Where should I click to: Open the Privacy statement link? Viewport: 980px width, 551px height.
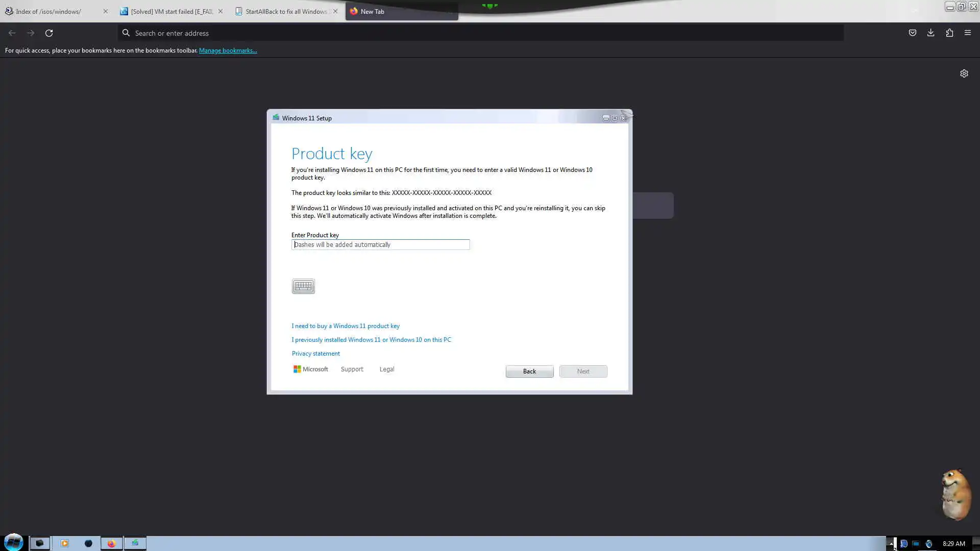click(315, 354)
